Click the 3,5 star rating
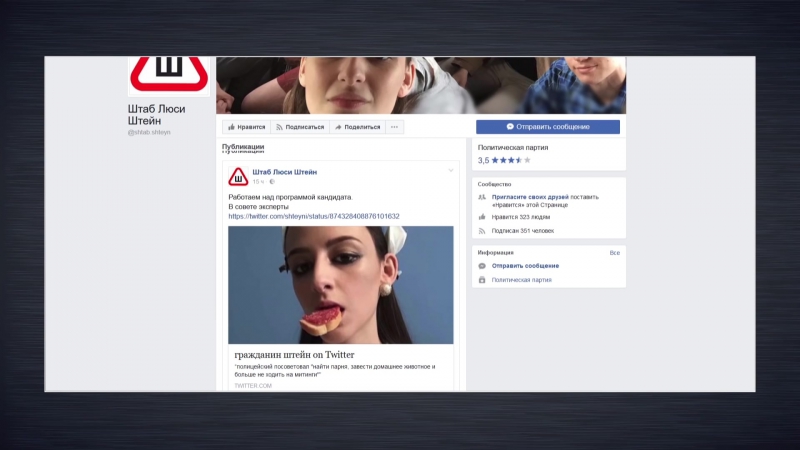 (504, 160)
